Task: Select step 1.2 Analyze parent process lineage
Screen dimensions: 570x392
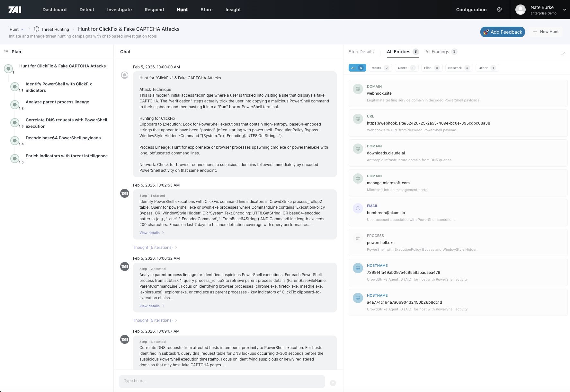Action: click(x=57, y=102)
